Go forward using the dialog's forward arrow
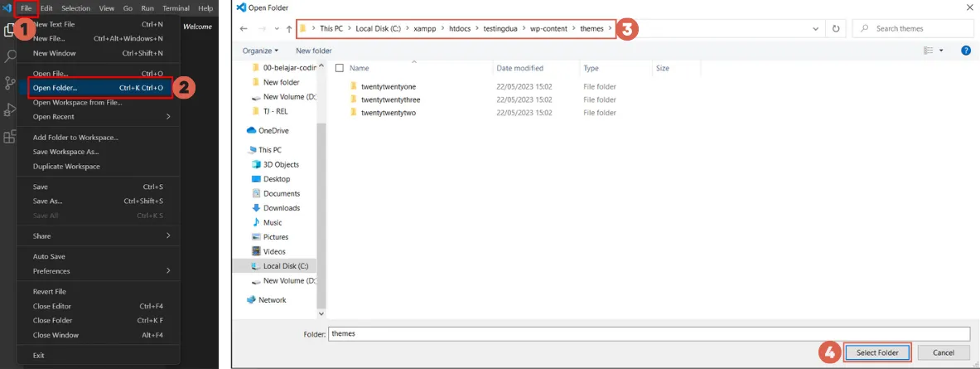The image size is (980, 369). point(261,29)
